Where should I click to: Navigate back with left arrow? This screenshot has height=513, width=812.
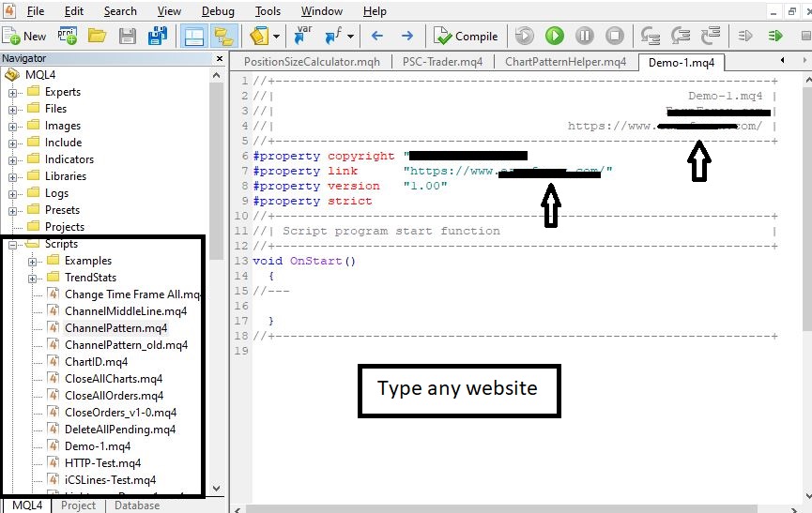[x=377, y=36]
